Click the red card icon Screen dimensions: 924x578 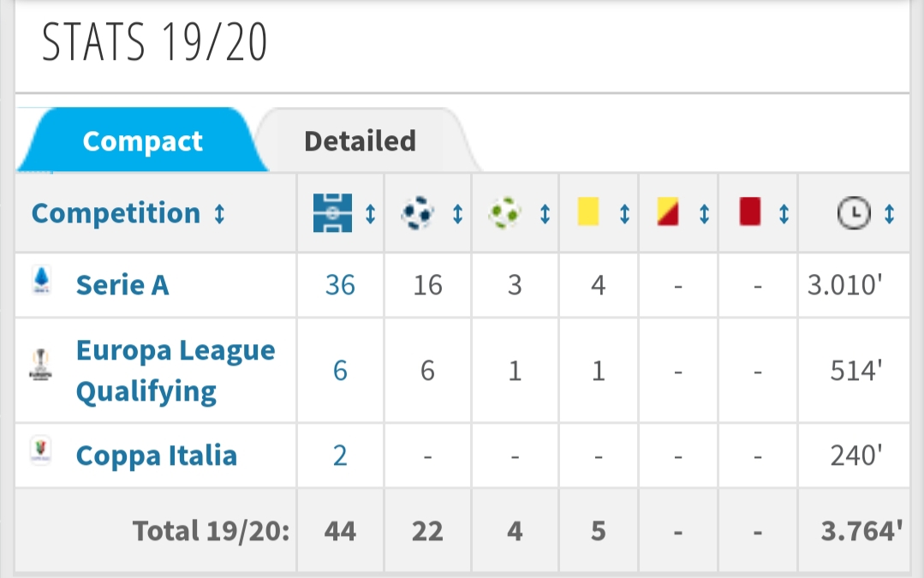(x=750, y=212)
